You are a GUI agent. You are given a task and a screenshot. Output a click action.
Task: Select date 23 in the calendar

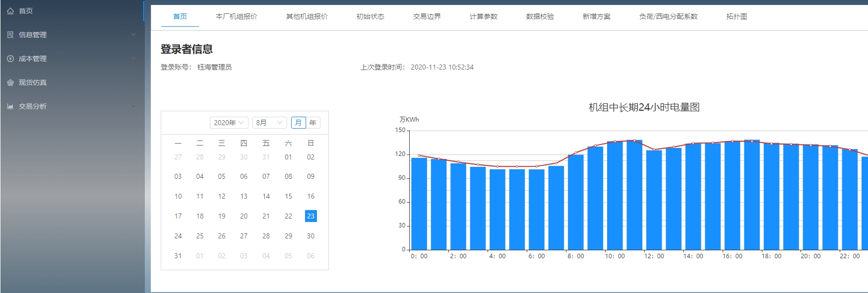click(x=310, y=216)
